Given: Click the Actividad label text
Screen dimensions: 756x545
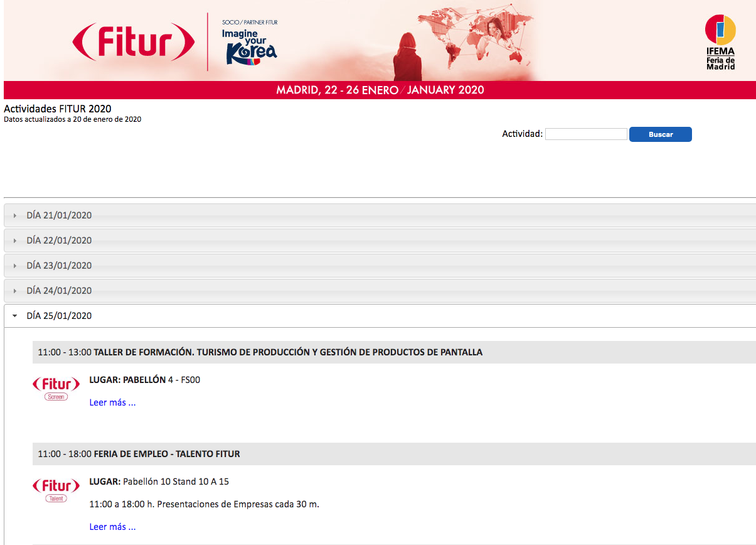Looking at the screenshot, I should 522,134.
